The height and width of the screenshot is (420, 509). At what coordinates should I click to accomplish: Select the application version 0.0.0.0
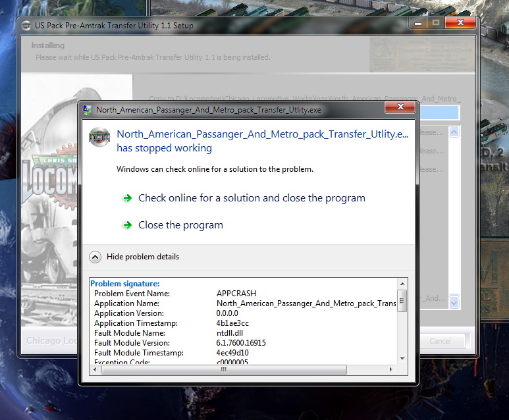pyautogui.click(x=227, y=313)
